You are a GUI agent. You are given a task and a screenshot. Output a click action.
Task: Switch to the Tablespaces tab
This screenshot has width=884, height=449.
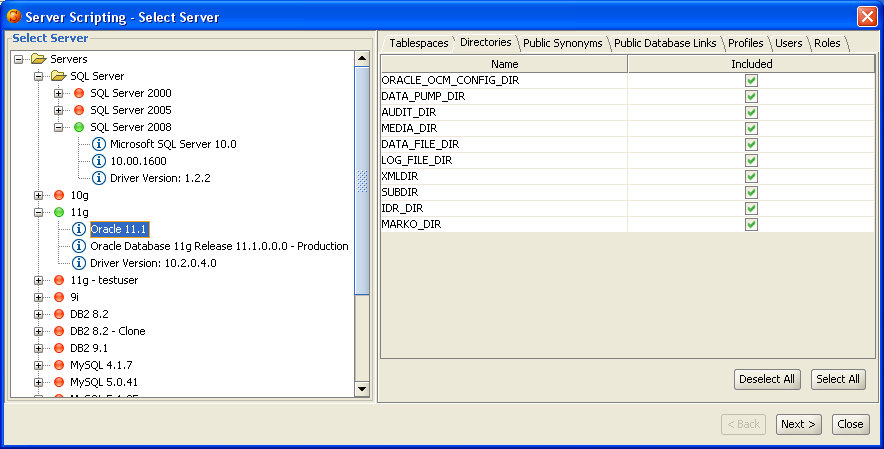[x=418, y=43]
